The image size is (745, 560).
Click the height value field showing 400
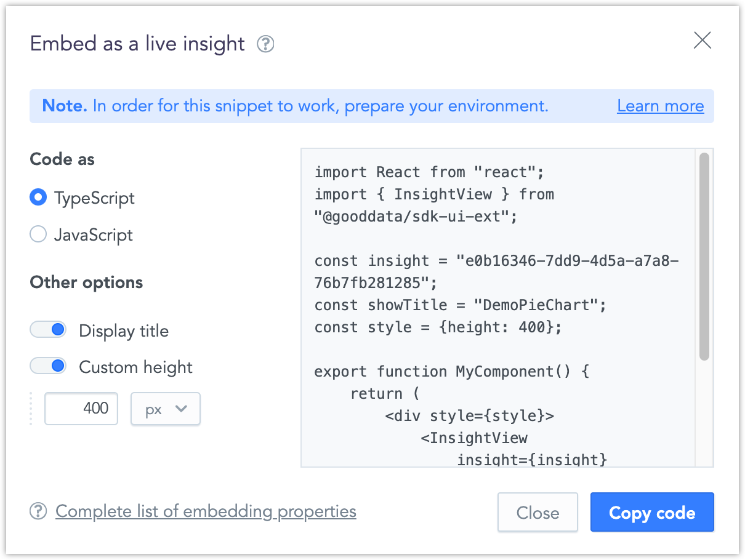(81, 409)
